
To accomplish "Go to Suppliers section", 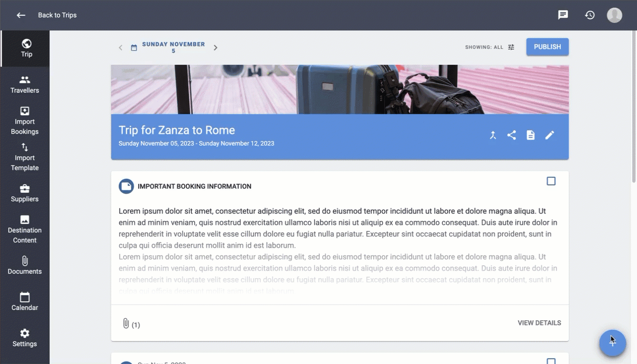I will coord(25,193).
